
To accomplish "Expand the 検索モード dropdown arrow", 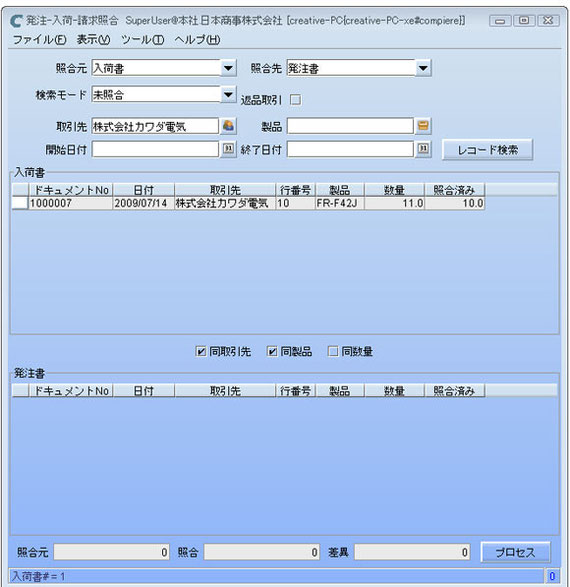I will click(x=228, y=94).
